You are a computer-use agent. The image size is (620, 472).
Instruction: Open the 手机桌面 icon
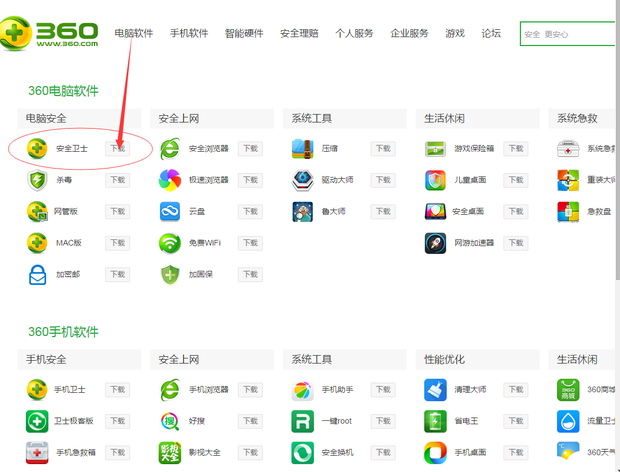(x=435, y=453)
